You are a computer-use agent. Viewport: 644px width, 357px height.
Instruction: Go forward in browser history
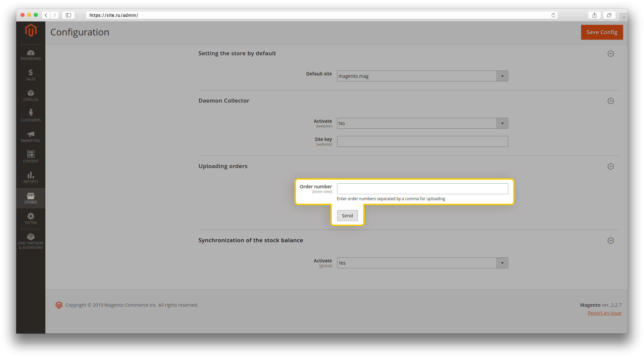tap(55, 15)
